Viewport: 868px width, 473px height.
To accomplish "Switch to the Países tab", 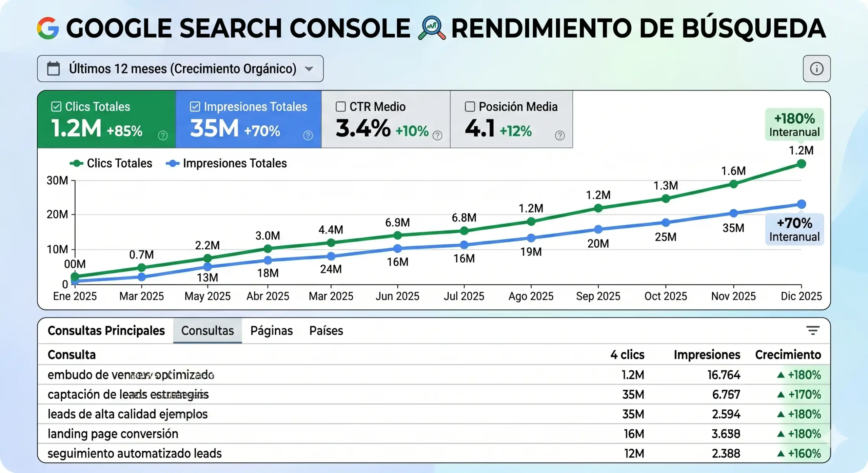I will click(326, 330).
